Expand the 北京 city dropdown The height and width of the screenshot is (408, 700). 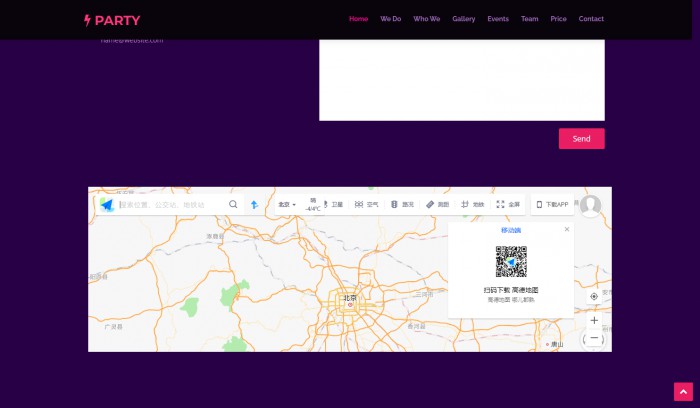pos(287,204)
